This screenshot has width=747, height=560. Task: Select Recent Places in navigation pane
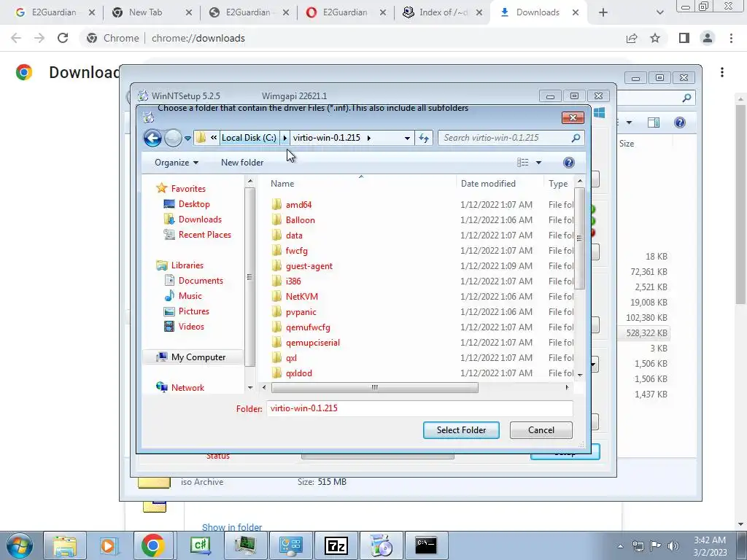pos(204,234)
